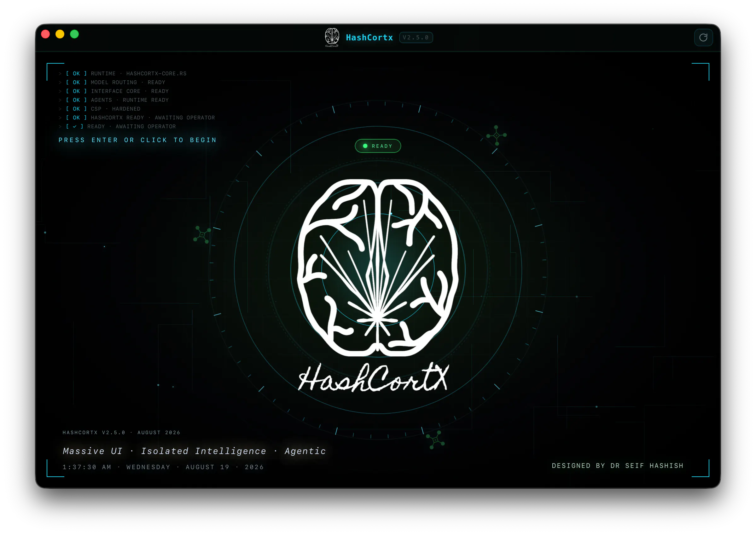Click the 'CSP · HARDENED' log line
This screenshot has width=756, height=535.
click(99, 109)
